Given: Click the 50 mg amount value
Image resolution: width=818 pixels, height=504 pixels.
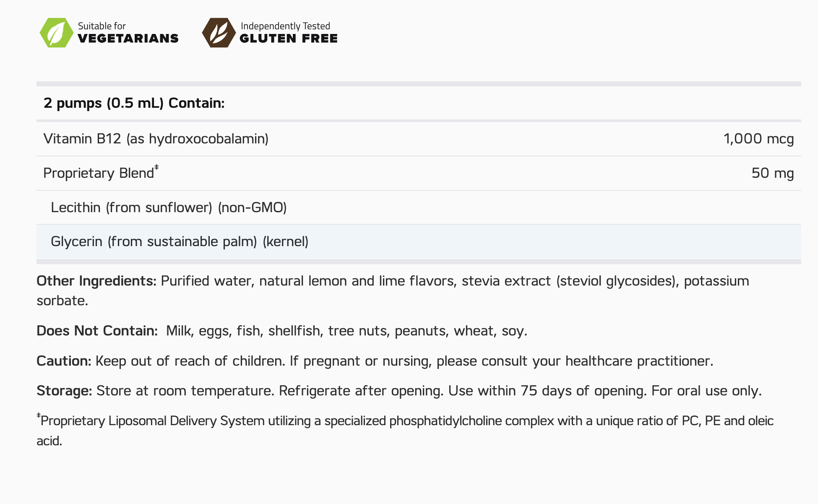Looking at the screenshot, I should [772, 173].
